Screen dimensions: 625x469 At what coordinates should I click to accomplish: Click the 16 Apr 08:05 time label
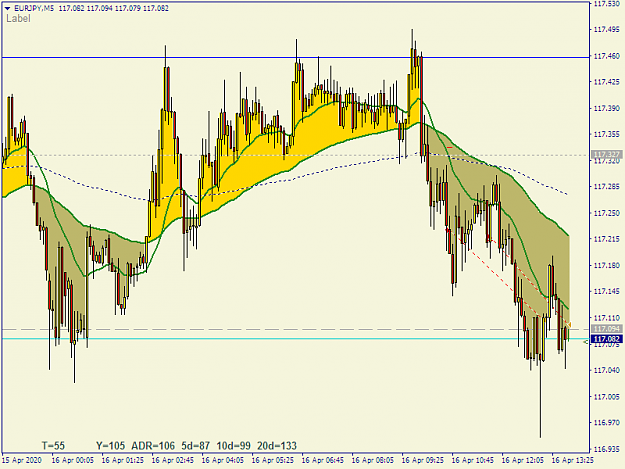[373, 460]
